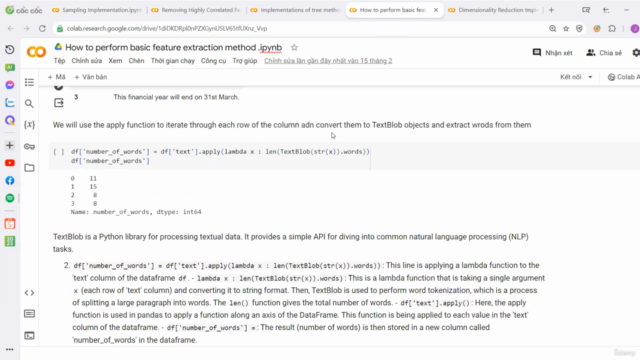Open the variables inspector panel

pos(29,124)
